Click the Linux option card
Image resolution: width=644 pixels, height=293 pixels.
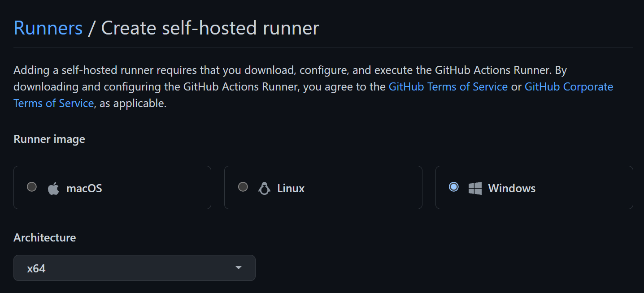[x=323, y=187]
